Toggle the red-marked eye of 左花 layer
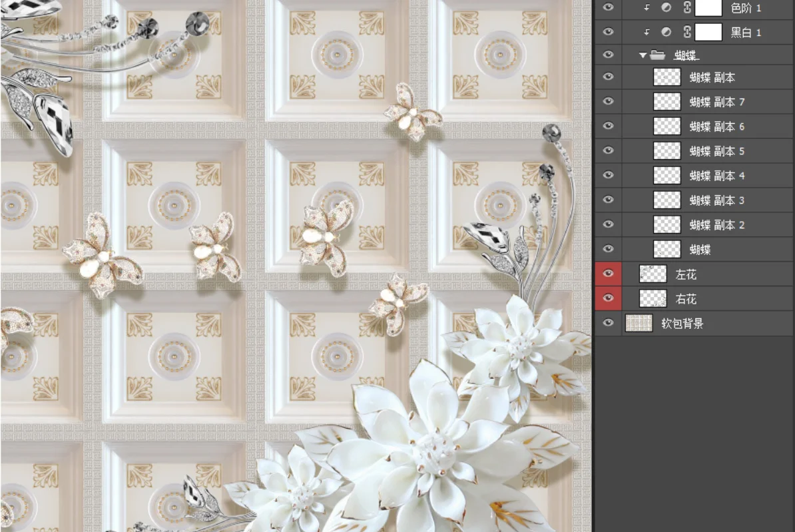 tap(608, 274)
